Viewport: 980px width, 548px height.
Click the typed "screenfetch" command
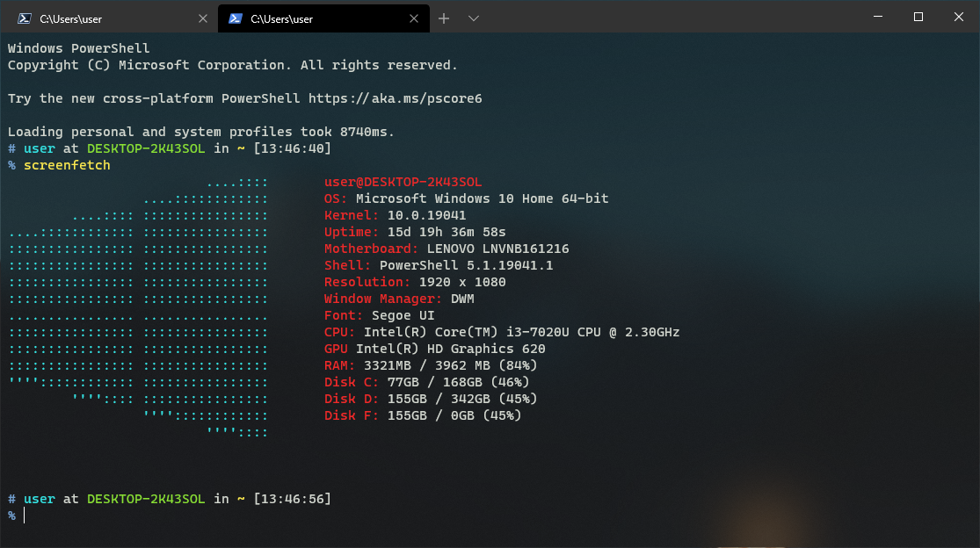[x=67, y=165]
